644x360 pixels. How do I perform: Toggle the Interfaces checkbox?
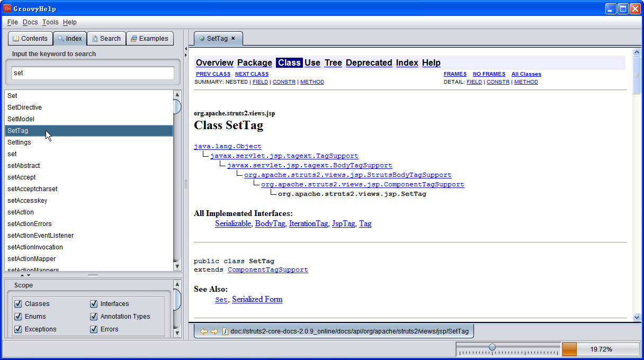pyautogui.click(x=94, y=304)
